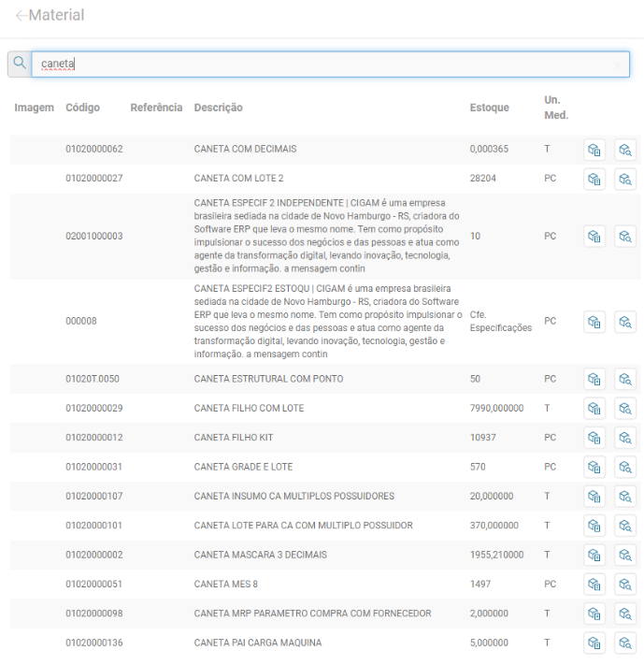
Task: Click the back arrow beside Material
Action: pos(21,16)
